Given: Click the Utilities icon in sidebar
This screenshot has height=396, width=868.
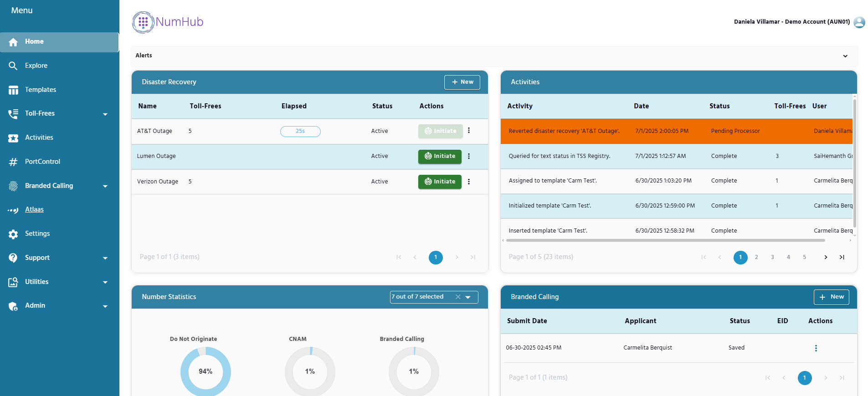Looking at the screenshot, I should click(x=13, y=282).
